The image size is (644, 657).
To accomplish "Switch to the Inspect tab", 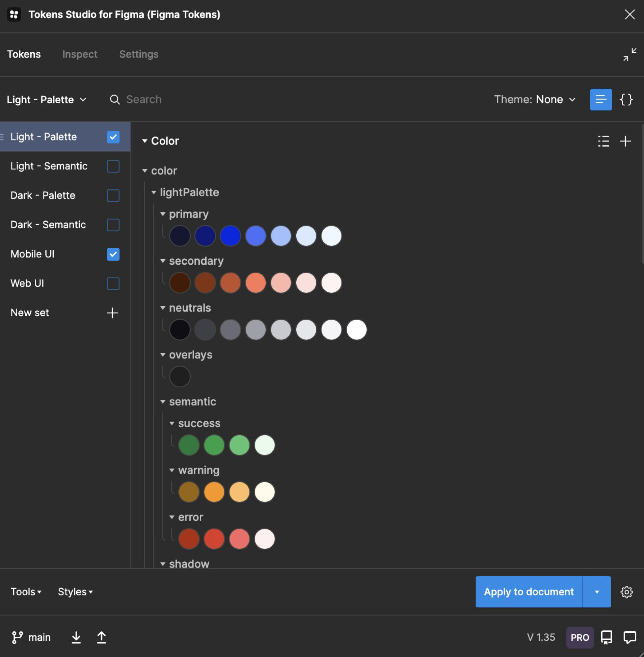I will (80, 54).
